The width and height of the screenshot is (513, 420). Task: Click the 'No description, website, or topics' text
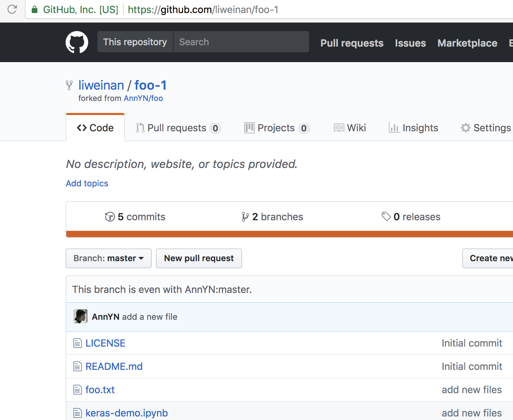(182, 164)
